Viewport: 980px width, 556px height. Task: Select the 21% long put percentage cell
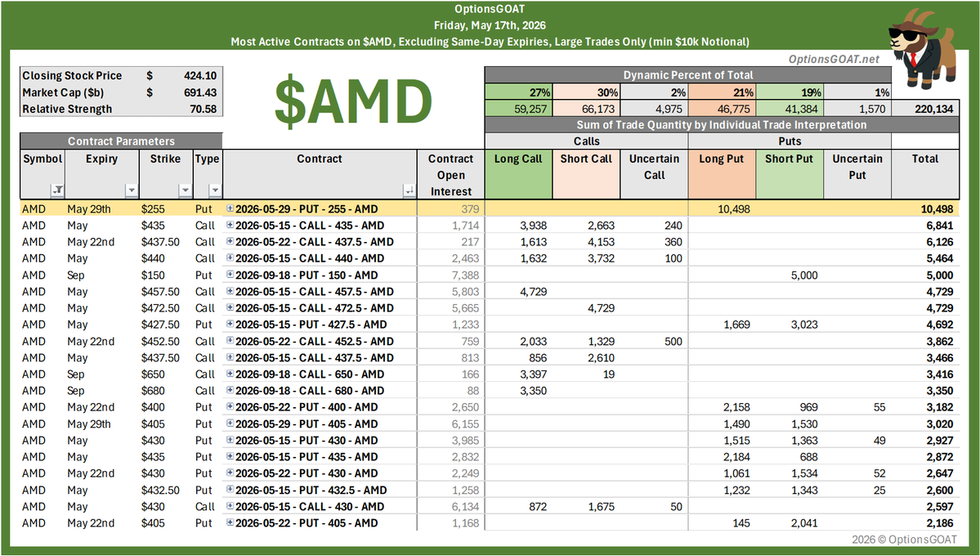pyautogui.click(x=722, y=92)
